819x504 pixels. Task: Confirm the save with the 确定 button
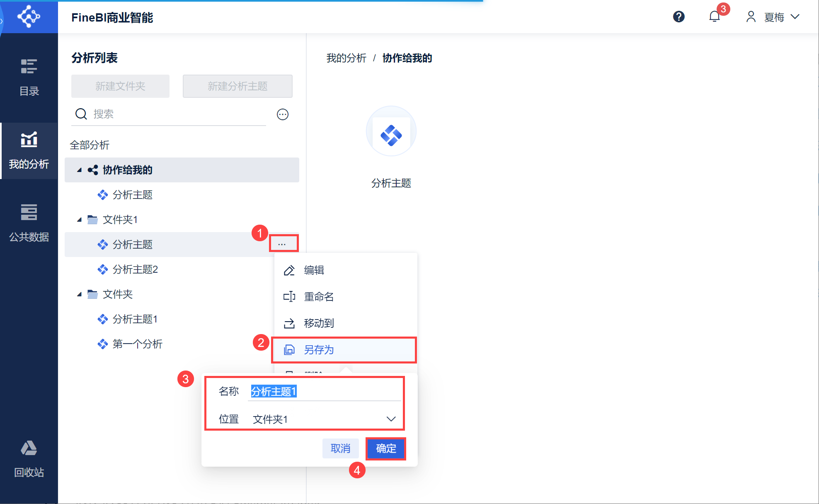click(385, 448)
